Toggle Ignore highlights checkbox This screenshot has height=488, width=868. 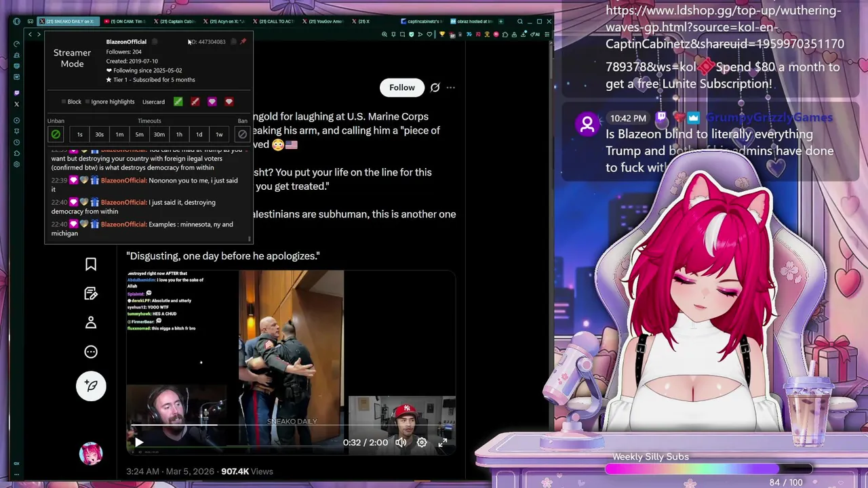tap(87, 102)
